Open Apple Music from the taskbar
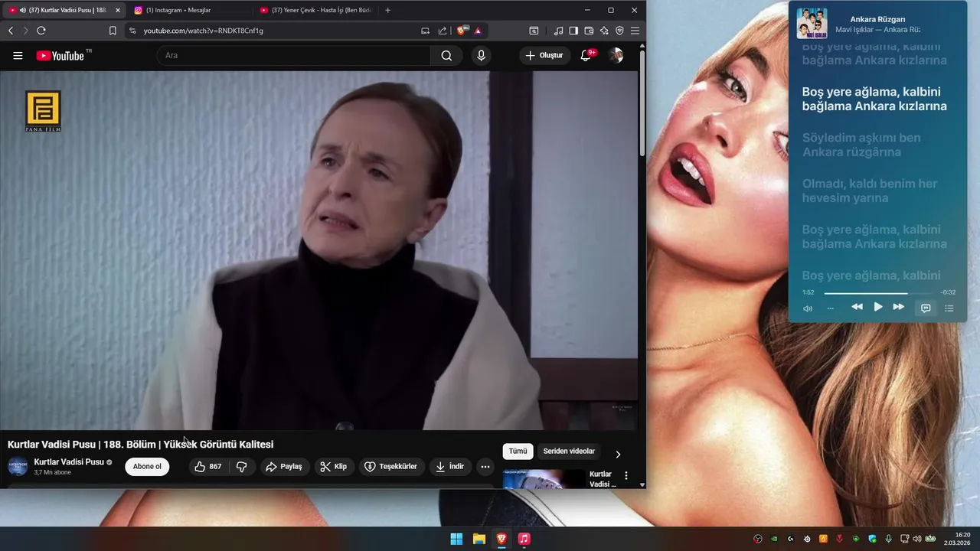 524,539
